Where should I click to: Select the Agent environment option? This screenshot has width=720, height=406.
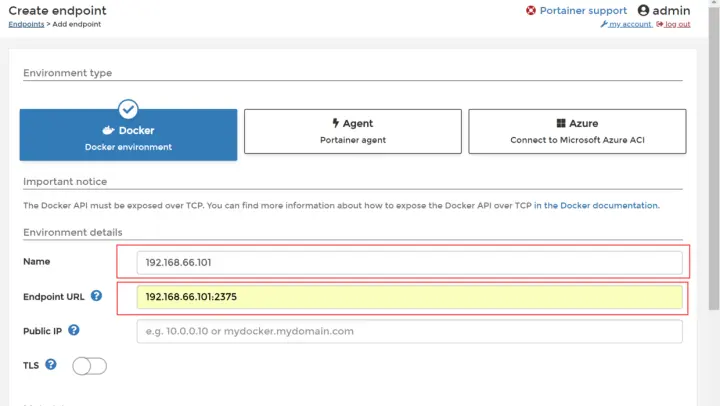pos(353,131)
